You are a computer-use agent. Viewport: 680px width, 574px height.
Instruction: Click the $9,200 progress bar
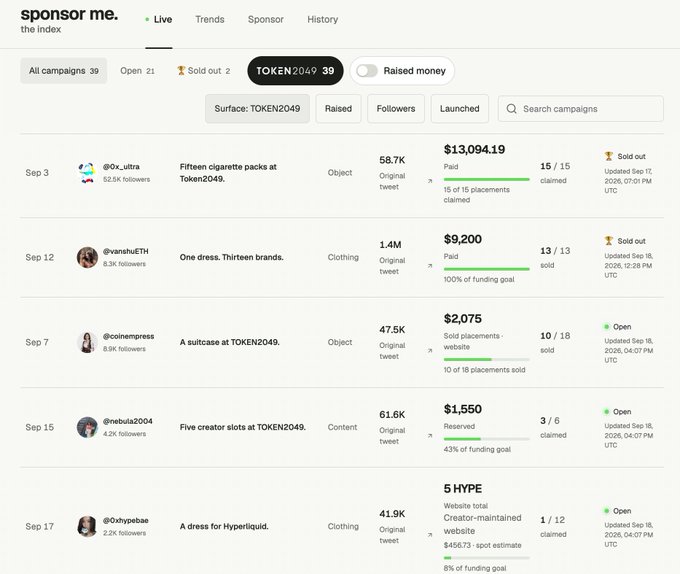coord(487,269)
